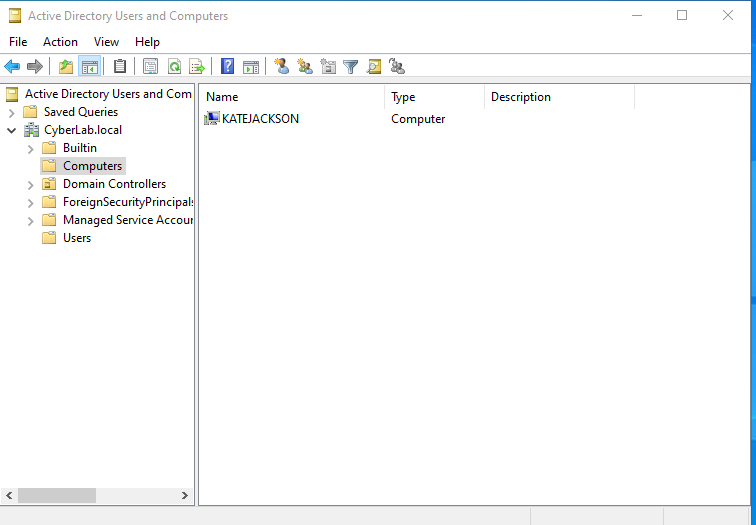This screenshot has height=525, width=756.
Task: Sort by the Type column header
Action: pyautogui.click(x=434, y=97)
